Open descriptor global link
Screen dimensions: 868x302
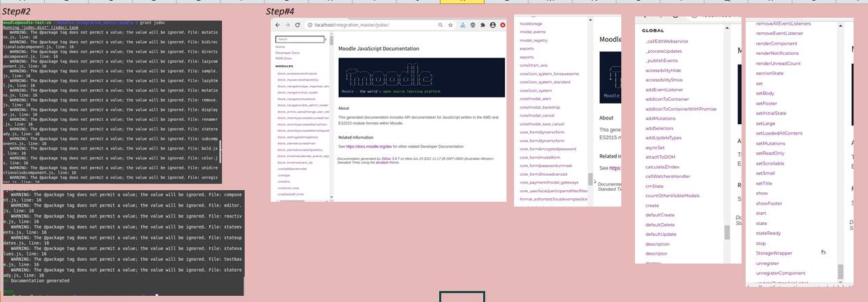656,253
